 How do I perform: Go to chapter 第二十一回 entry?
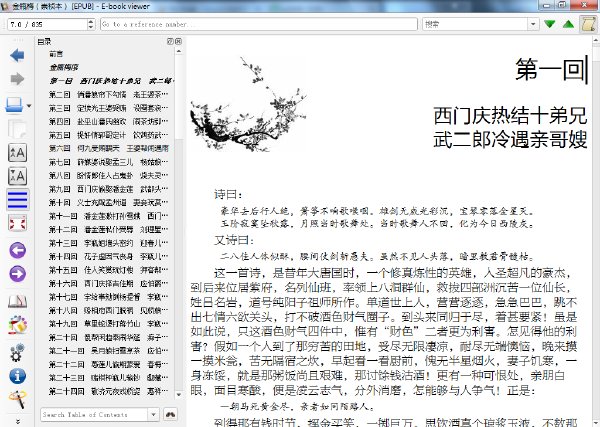click(x=108, y=350)
